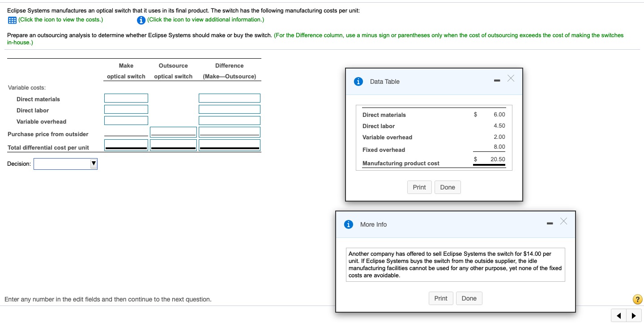This screenshot has width=644, height=327.
Task: Click Done in the Data Table dialog
Action: coord(448,187)
